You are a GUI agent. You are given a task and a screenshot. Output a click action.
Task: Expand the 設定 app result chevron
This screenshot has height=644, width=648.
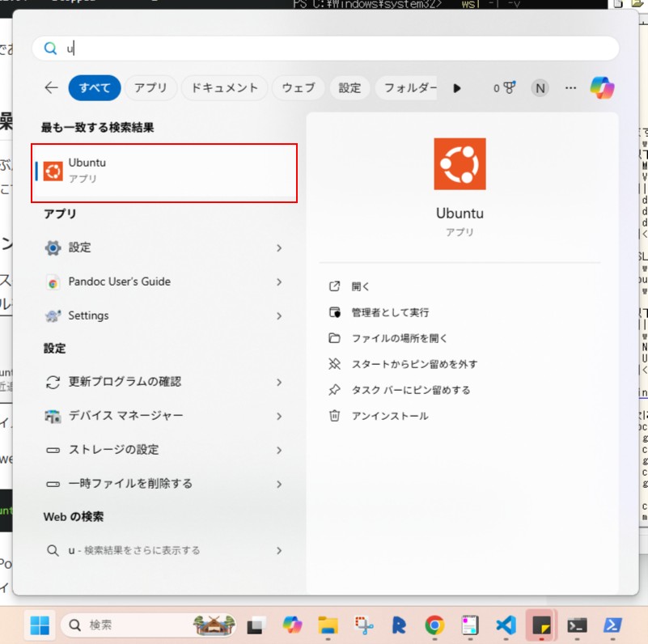[279, 248]
